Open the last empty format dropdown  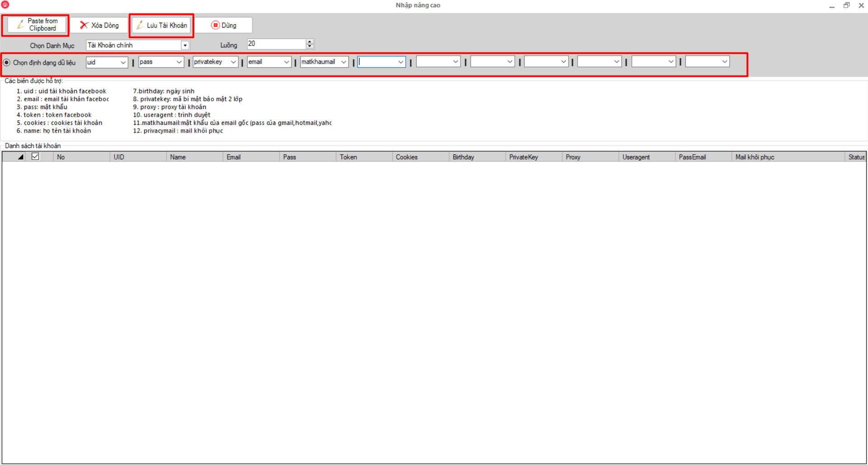coord(725,62)
